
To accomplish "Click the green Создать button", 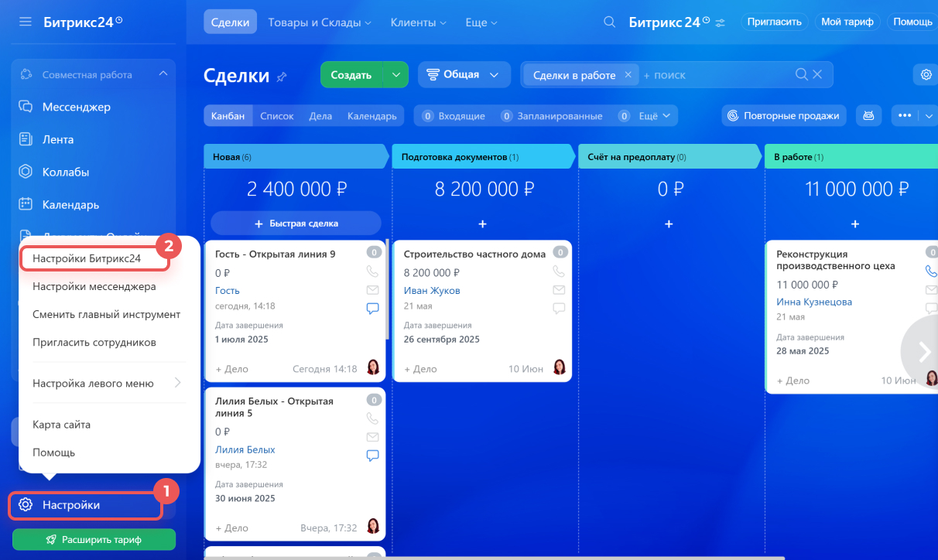I will tap(351, 75).
